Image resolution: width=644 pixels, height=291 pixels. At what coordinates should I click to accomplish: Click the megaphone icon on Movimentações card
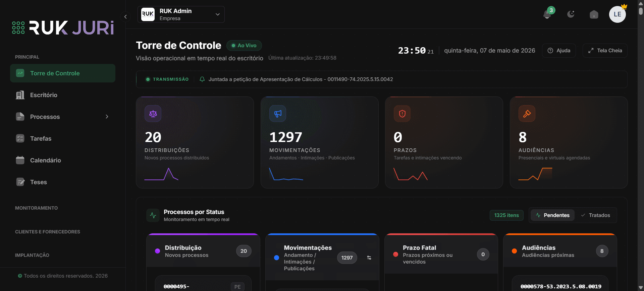click(x=278, y=114)
